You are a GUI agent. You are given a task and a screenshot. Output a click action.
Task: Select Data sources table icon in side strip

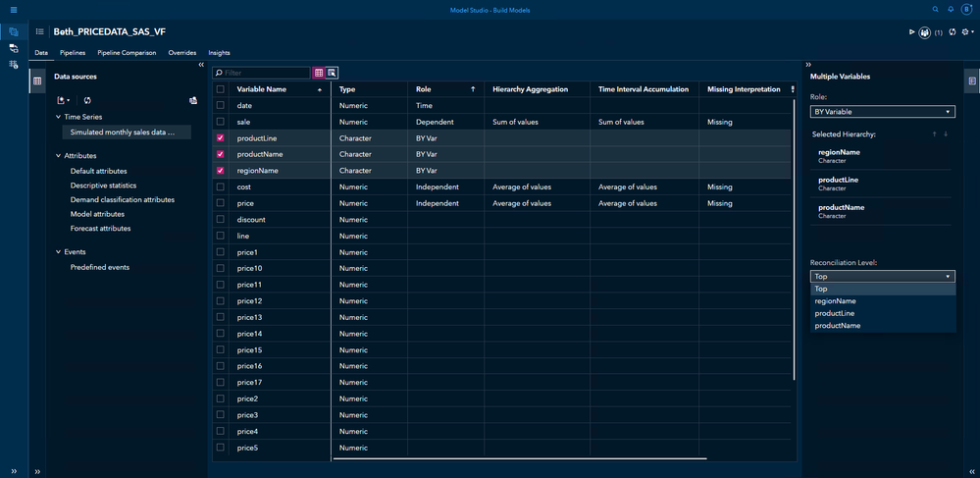coord(37,80)
